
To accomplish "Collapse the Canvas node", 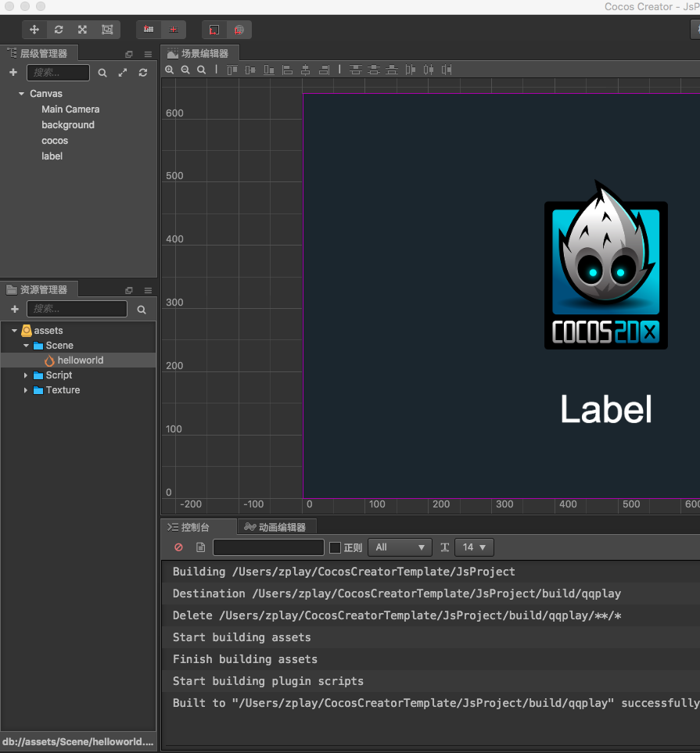I will pos(22,94).
